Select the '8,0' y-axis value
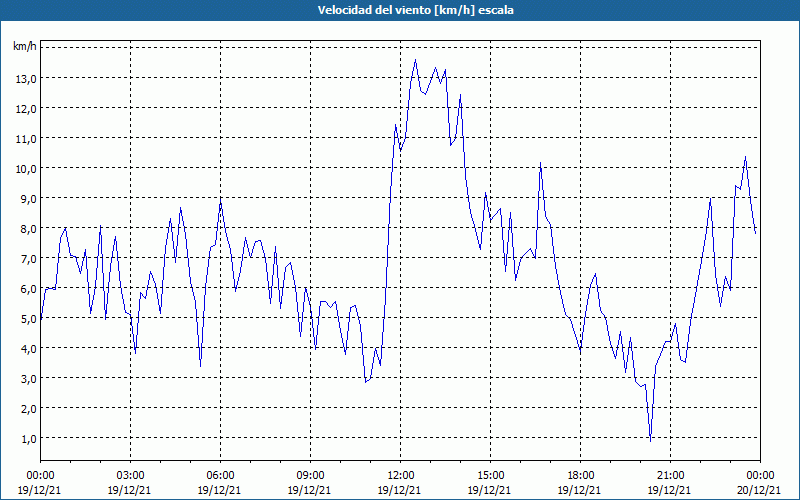 pyautogui.click(x=29, y=229)
